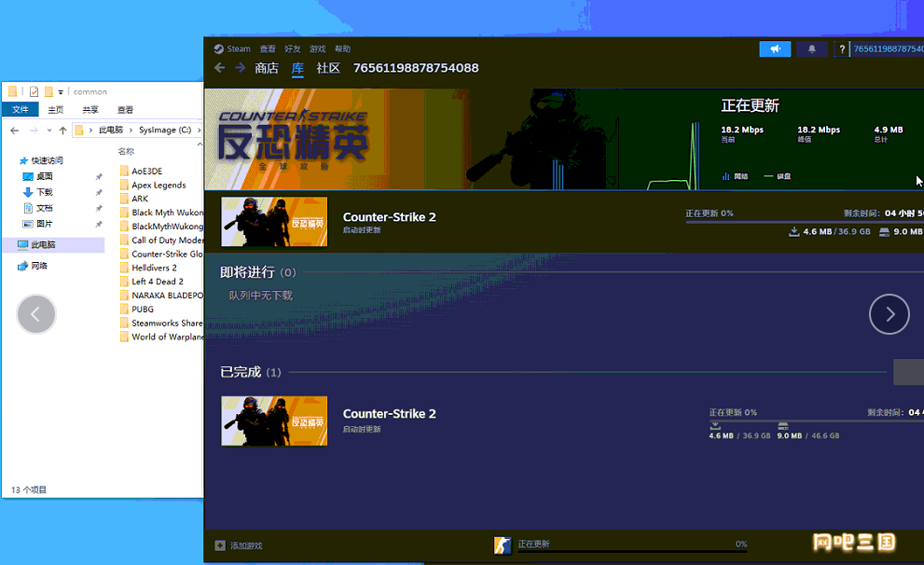Open the announcements megaphone button
Image resolution: width=924 pixels, height=565 pixels.
[775, 48]
